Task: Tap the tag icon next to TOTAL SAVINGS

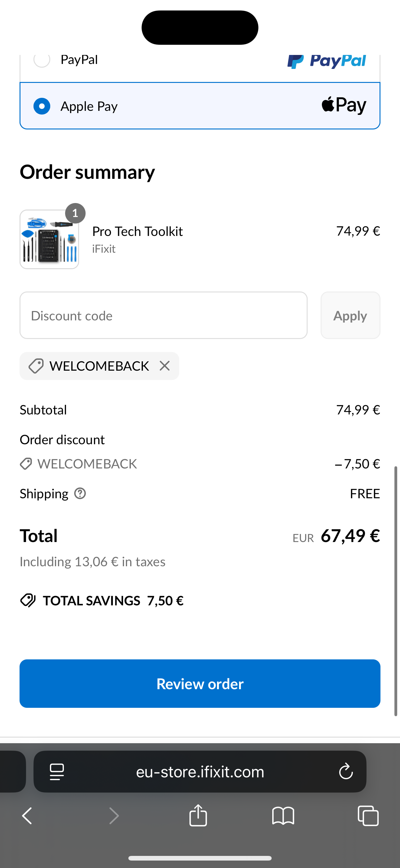Action: pyautogui.click(x=28, y=600)
